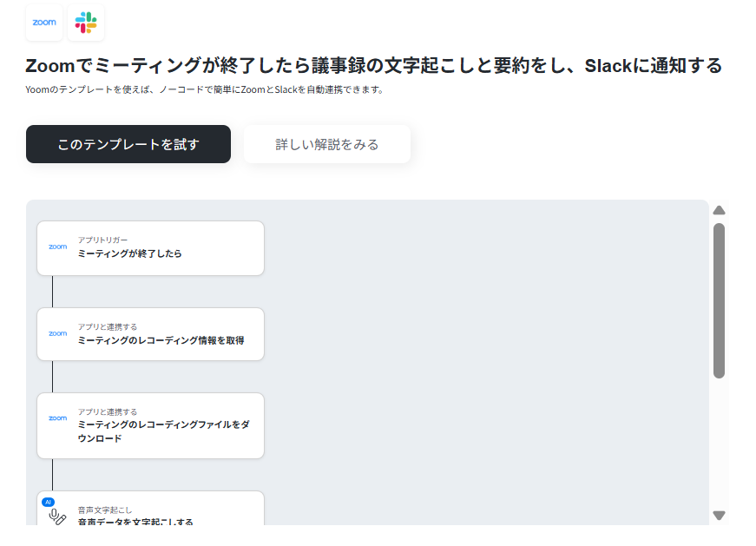Click the blue AI badge
Viewport: 756px width, 546px height.
(x=49, y=502)
